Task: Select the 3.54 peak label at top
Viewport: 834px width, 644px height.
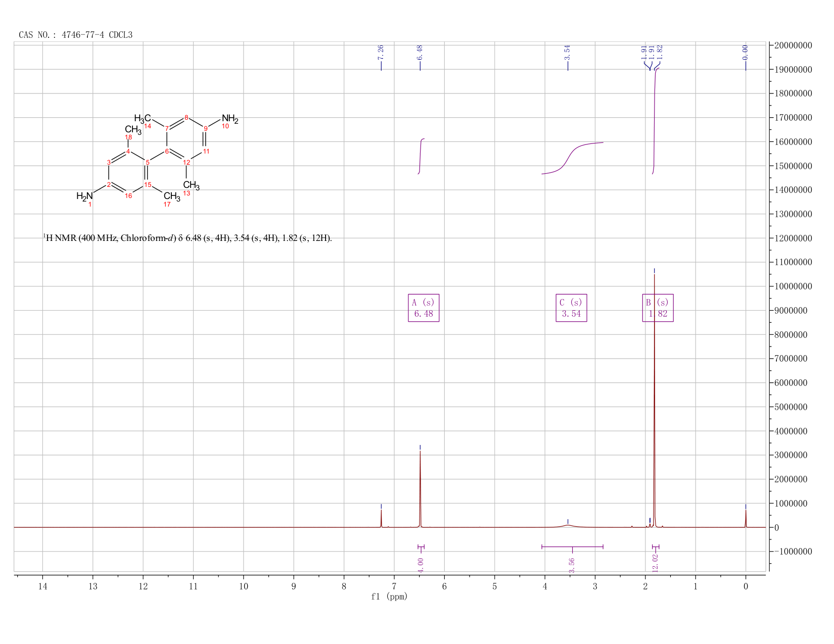Action: tap(568, 52)
